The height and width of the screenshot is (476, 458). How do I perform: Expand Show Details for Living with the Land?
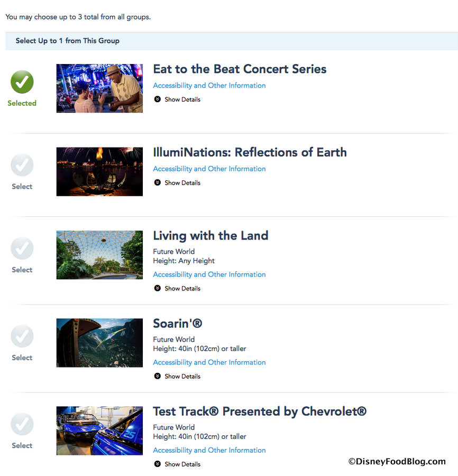click(177, 289)
